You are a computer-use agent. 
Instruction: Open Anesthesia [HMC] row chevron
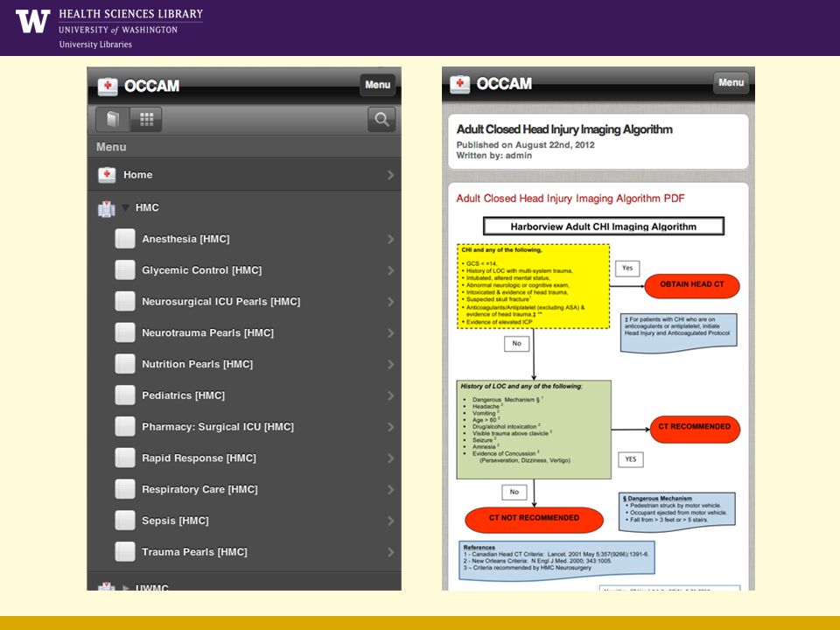coord(390,239)
